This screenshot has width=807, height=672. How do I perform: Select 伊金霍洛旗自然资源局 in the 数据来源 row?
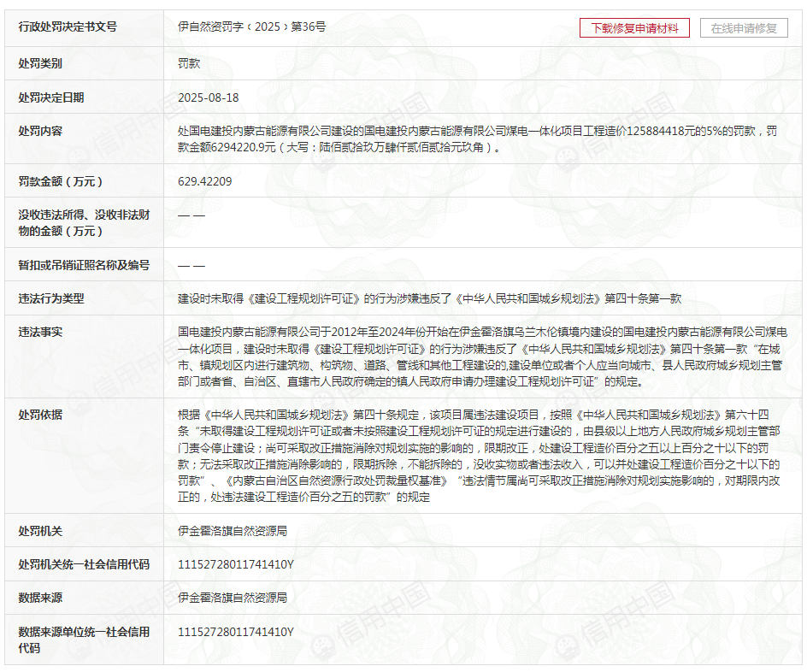click(x=233, y=598)
